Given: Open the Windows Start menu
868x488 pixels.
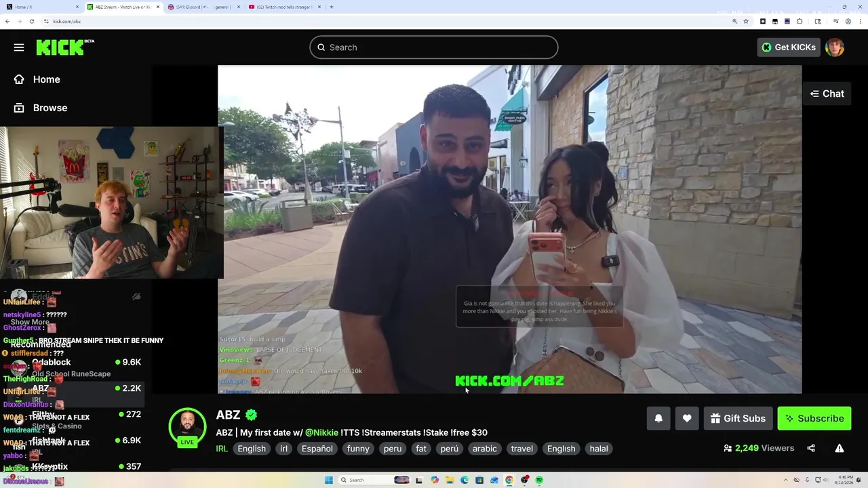Looking at the screenshot, I should point(329,480).
